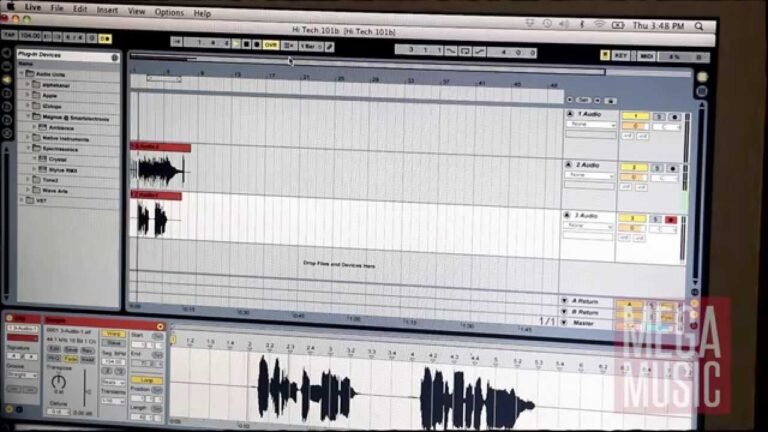This screenshot has height=432, width=768.
Task: Click the Bluetooth icon in menu bar
Action: click(582, 24)
